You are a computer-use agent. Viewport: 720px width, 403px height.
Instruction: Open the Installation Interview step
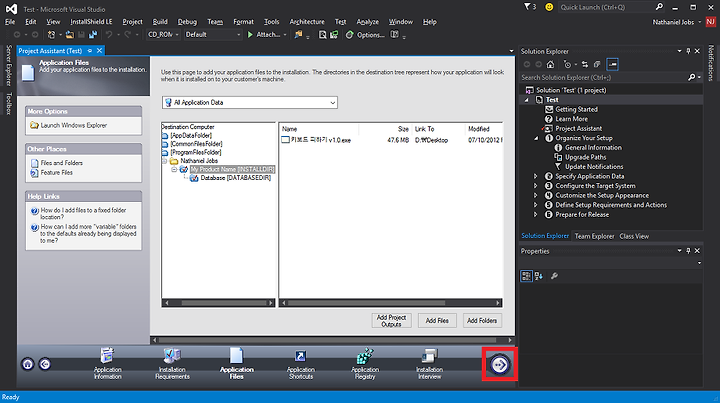[429, 363]
